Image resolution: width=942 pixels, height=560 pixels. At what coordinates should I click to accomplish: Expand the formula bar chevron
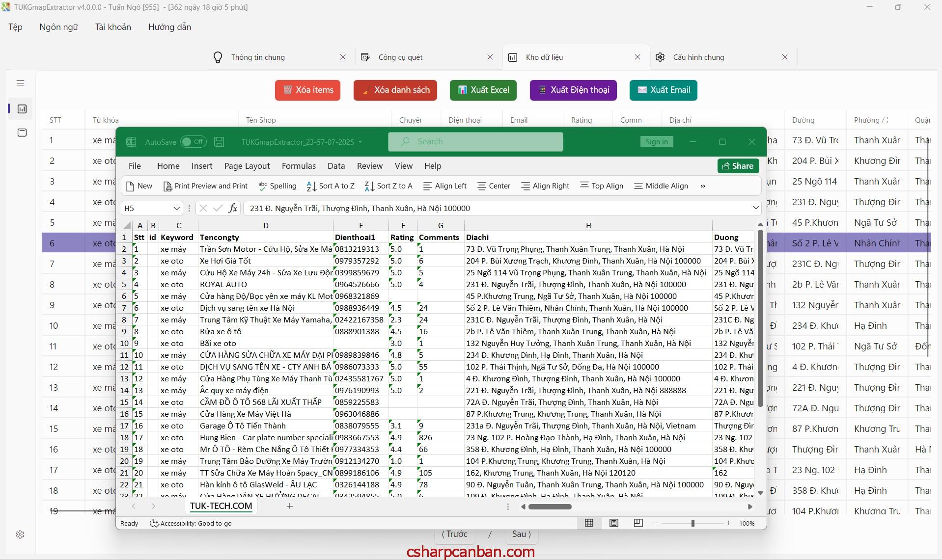(755, 208)
